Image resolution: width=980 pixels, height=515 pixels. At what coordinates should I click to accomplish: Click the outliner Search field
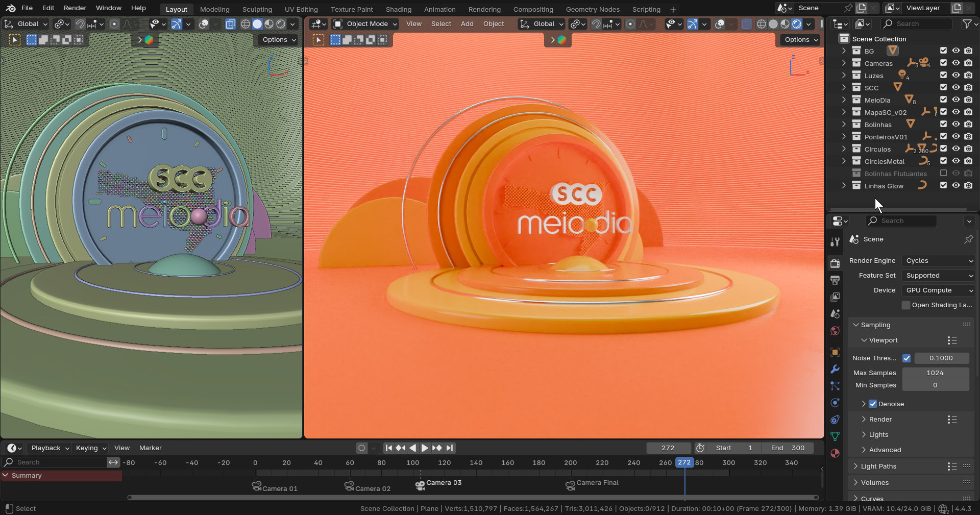917,24
